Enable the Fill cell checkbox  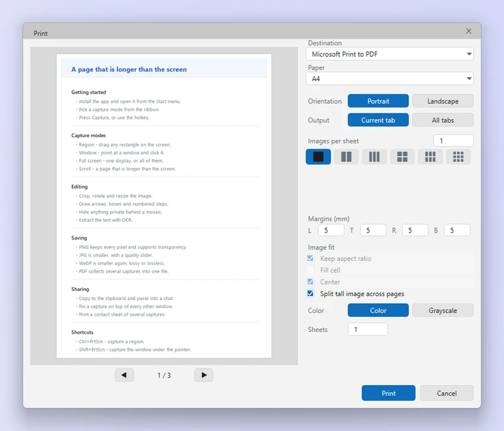(x=311, y=270)
